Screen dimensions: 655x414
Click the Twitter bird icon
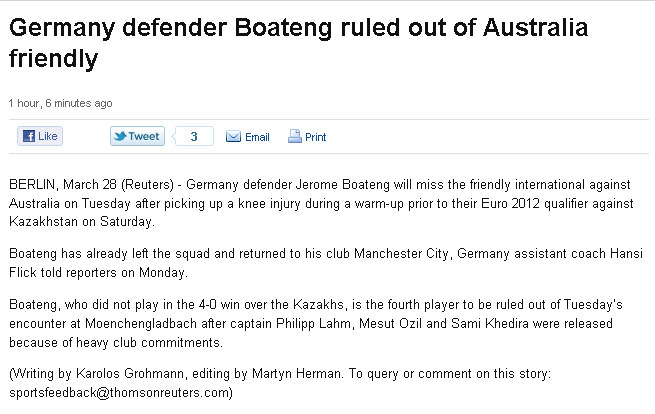[x=120, y=136]
